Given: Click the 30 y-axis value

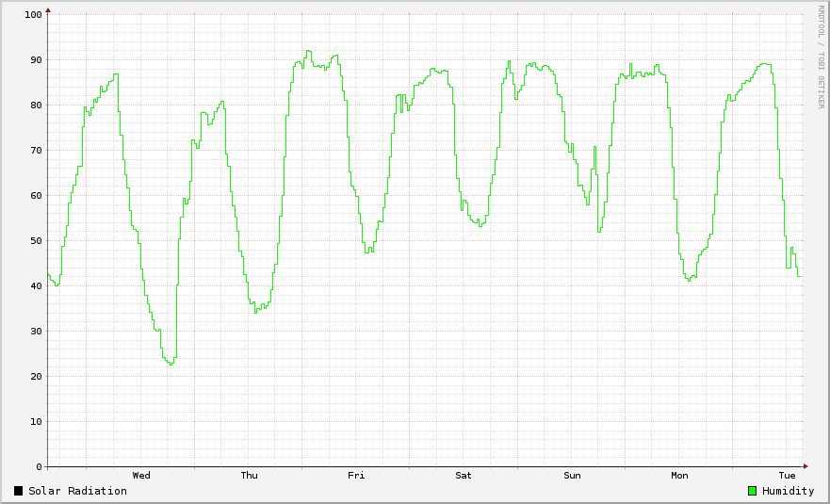Looking at the screenshot, I should pos(36,332).
